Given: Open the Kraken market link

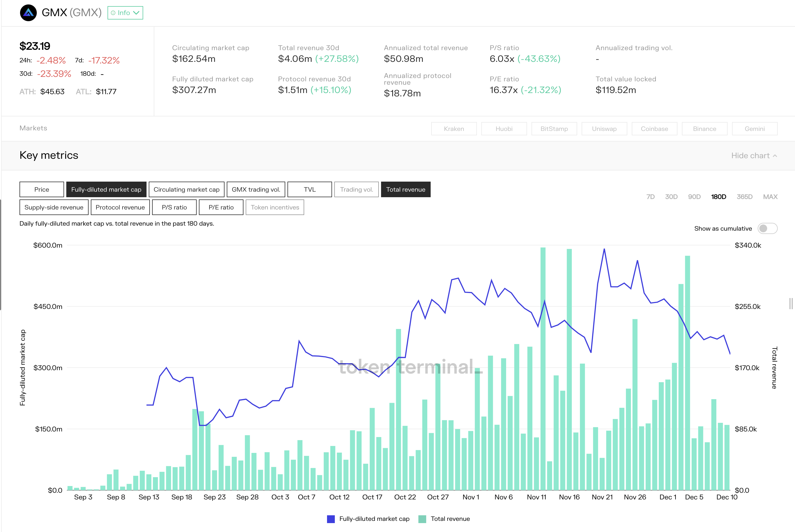Looking at the screenshot, I should pyautogui.click(x=454, y=129).
